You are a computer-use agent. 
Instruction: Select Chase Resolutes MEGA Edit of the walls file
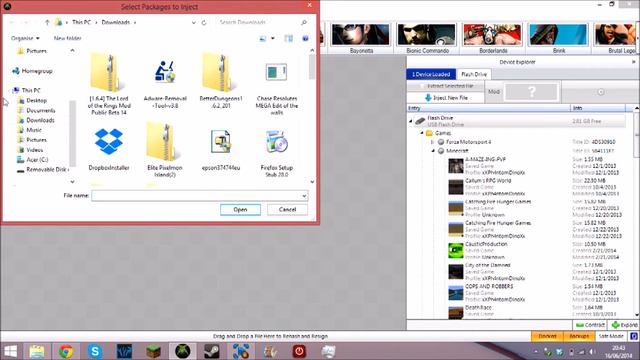point(276,72)
